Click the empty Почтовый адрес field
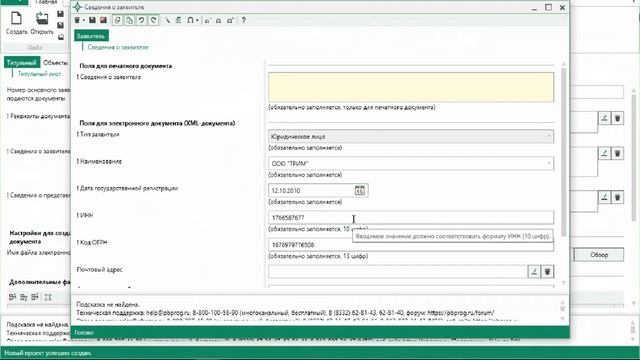Screen dimensions: 640x360 pyautogui.click(x=398, y=271)
